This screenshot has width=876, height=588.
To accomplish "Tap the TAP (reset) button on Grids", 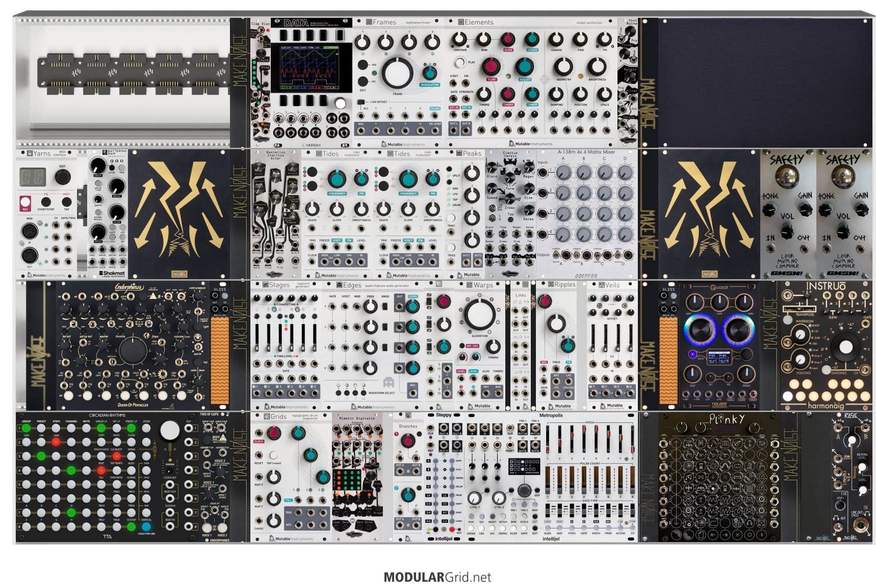I will point(274,455).
